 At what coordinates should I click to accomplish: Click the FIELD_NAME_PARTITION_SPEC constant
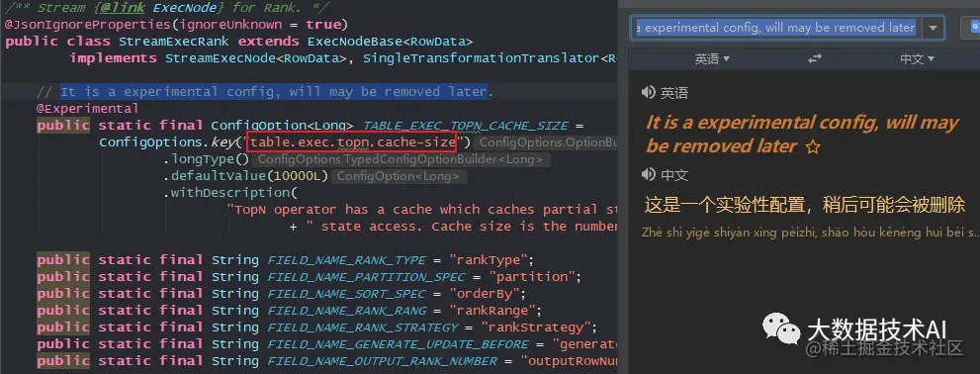pyautogui.click(x=366, y=277)
